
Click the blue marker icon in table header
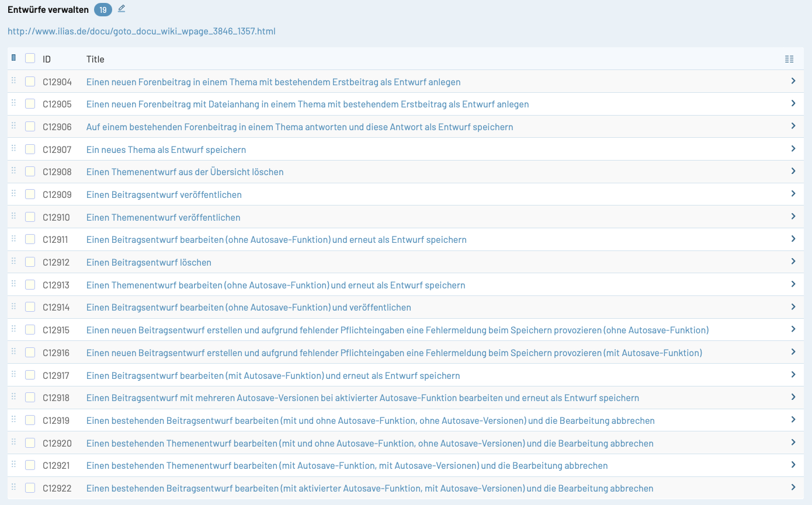click(x=13, y=58)
